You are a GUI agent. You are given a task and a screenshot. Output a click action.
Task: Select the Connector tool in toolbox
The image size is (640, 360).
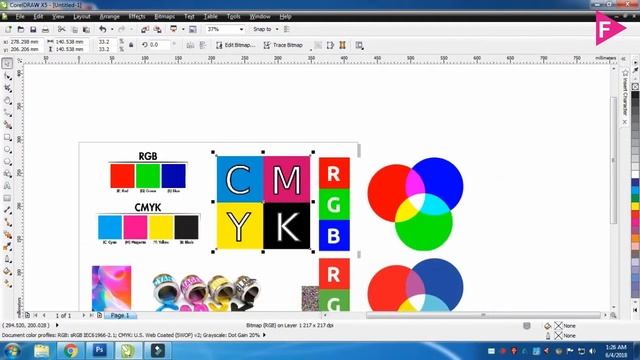7,222
